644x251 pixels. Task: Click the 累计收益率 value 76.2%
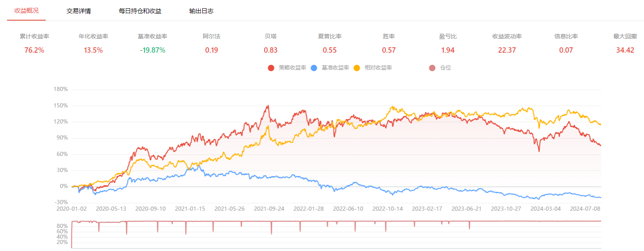pos(35,50)
